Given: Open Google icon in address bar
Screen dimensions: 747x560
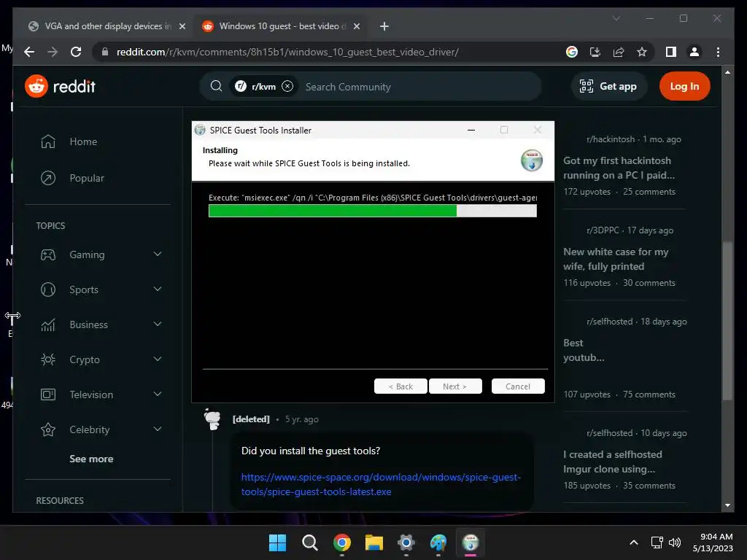Looking at the screenshot, I should coord(572,52).
